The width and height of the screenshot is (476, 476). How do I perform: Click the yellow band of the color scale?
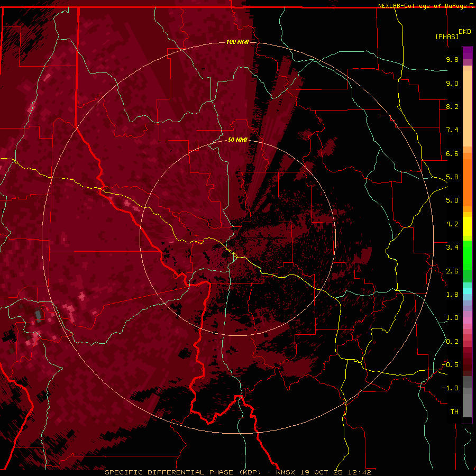point(467,226)
